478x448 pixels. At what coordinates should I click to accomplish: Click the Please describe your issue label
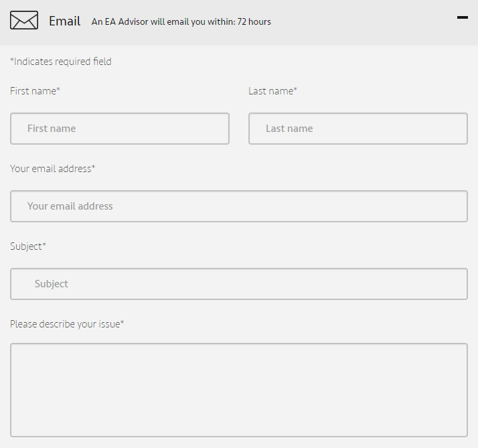click(x=67, y=324)
